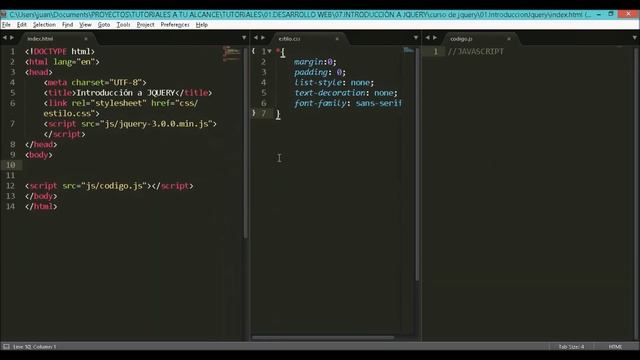Click the 'margin:0;' CSS line
Screen dimensions: 640x360
[315, 62]
